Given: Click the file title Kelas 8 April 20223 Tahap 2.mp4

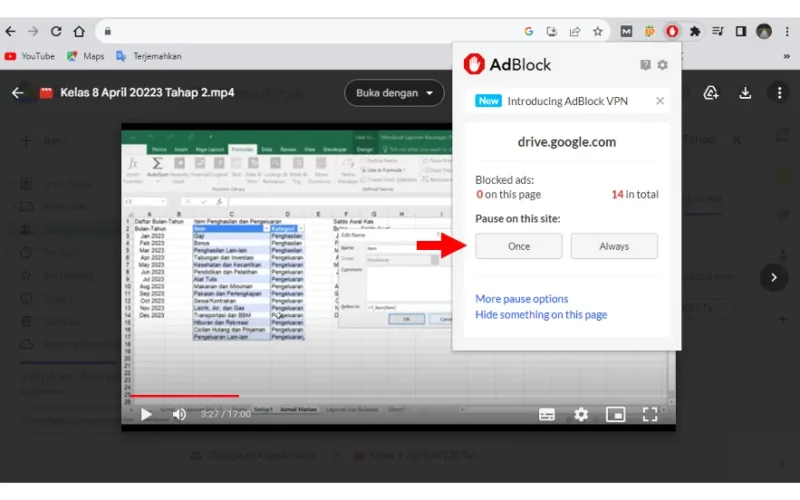Looking at the screenshot, I should point(147,93).
